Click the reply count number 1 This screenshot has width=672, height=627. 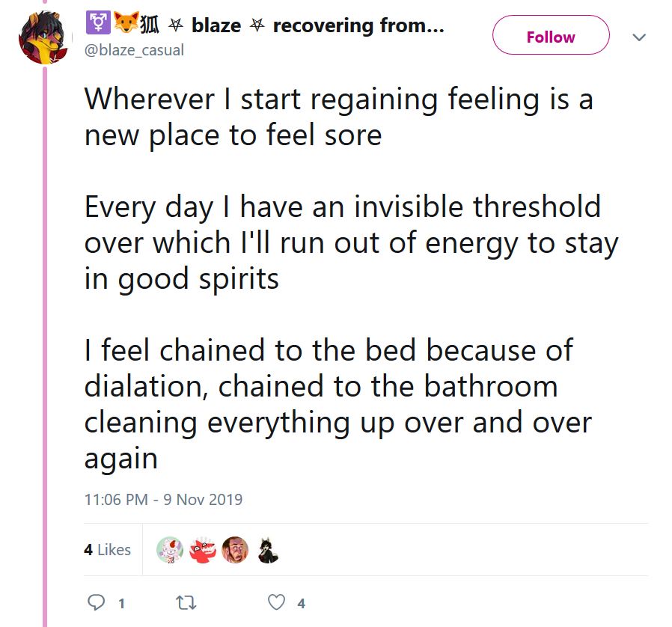coord(121,603)
